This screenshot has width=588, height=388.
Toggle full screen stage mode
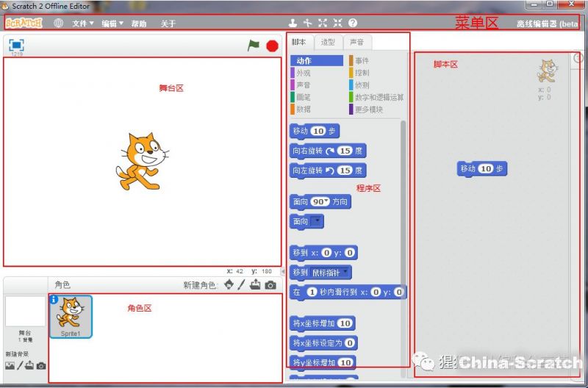16,45
